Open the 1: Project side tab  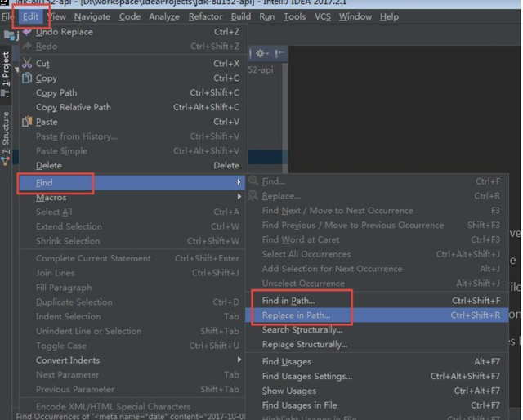coord(6,74)
